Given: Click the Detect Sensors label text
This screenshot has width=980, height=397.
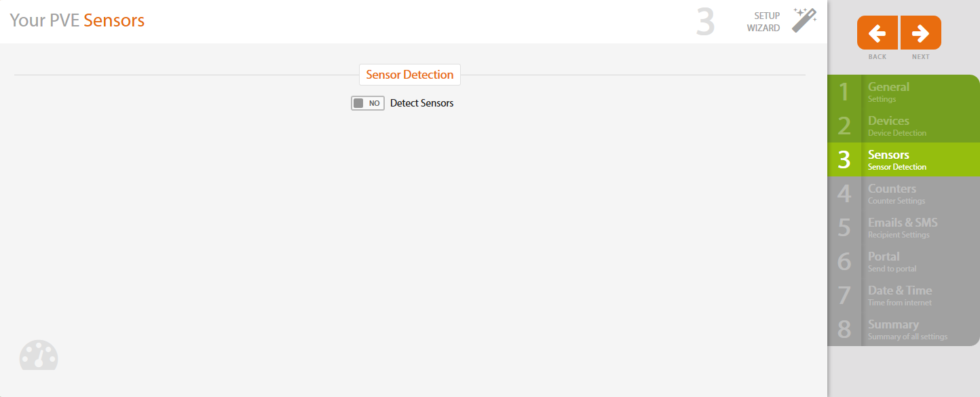Looking at the screenshot, I should 421,103.
